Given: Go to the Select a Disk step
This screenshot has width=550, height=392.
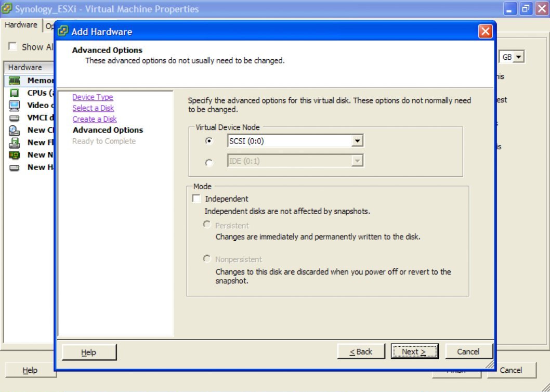Looking at the screenshot, I should (93, 108).
